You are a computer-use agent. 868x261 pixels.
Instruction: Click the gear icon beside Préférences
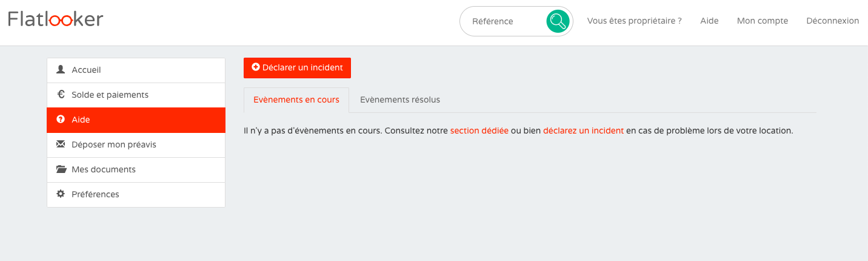[x=61, y=194]
